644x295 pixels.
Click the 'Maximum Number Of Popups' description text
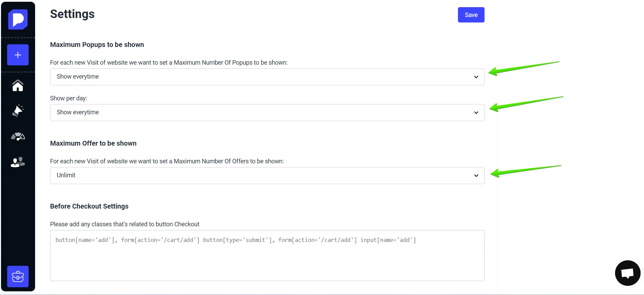[169, 63]
